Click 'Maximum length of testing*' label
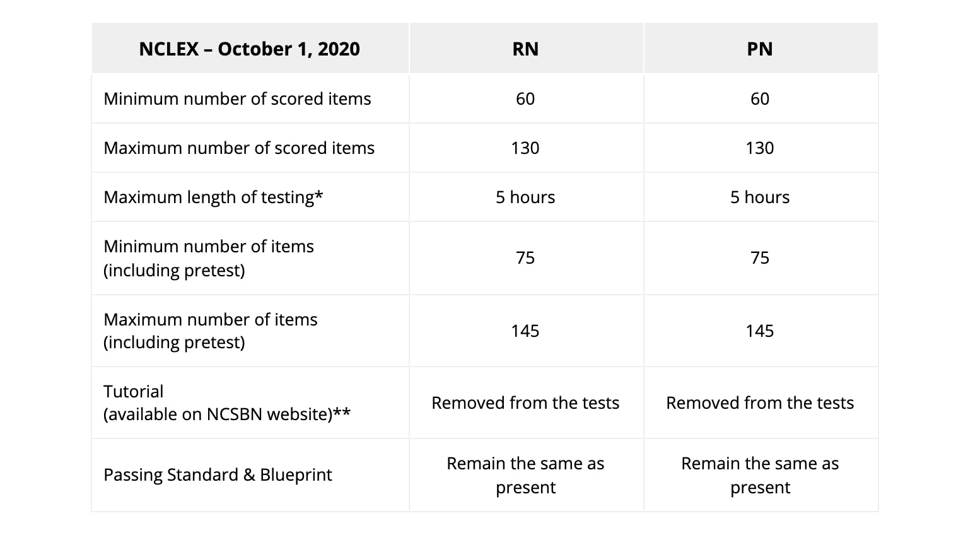 [213, 197]
